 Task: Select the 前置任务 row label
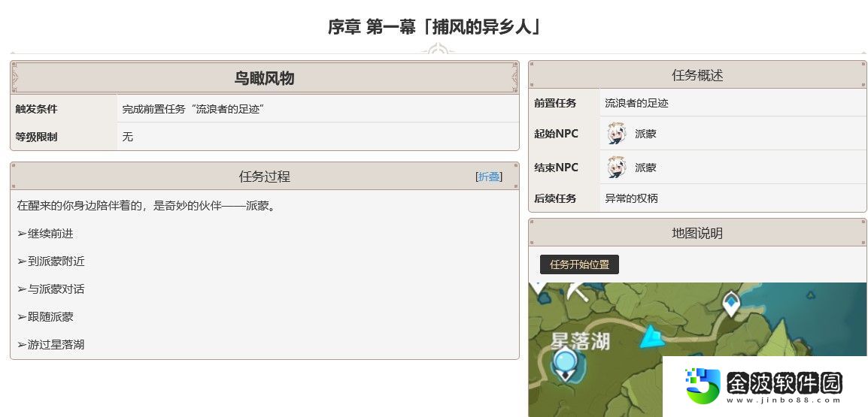pyautogui.click(x=555, y=103)
